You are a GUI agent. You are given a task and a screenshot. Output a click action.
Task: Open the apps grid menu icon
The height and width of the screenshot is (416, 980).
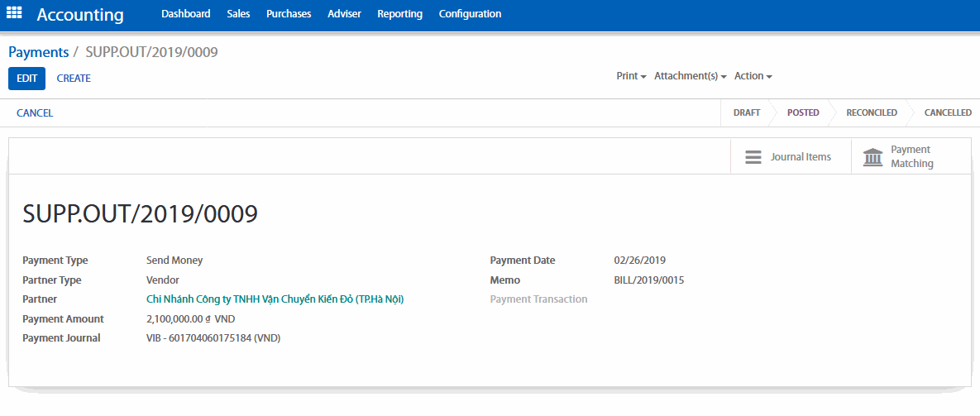point(14,14)
